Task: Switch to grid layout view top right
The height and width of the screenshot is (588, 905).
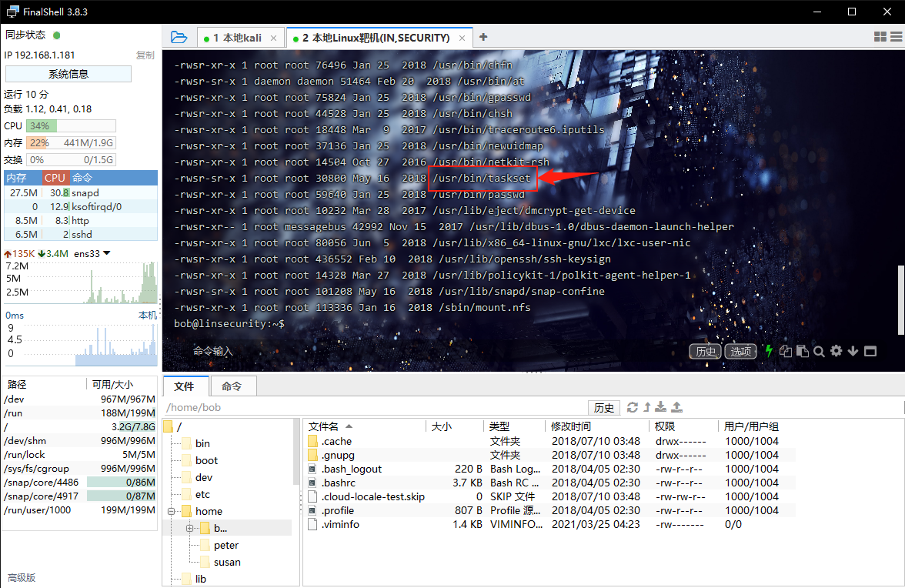Action: (880, 36)
